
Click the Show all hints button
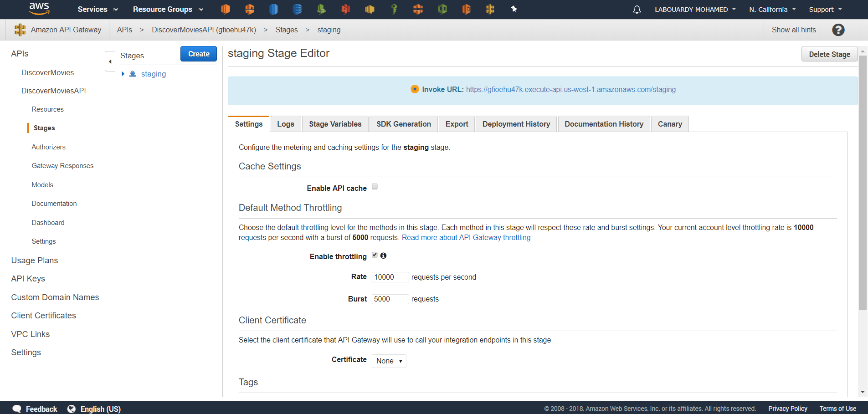coord(794,30)
